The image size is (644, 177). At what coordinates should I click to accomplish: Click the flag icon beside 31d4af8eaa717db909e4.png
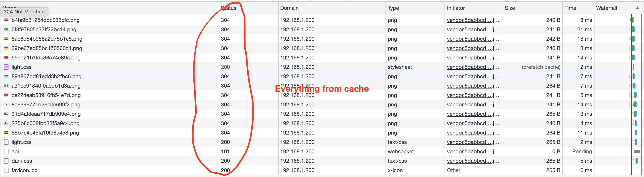6,114
